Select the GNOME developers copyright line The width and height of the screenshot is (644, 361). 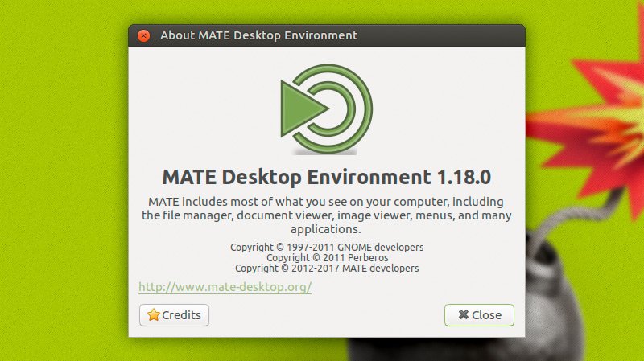coord(327,247)
